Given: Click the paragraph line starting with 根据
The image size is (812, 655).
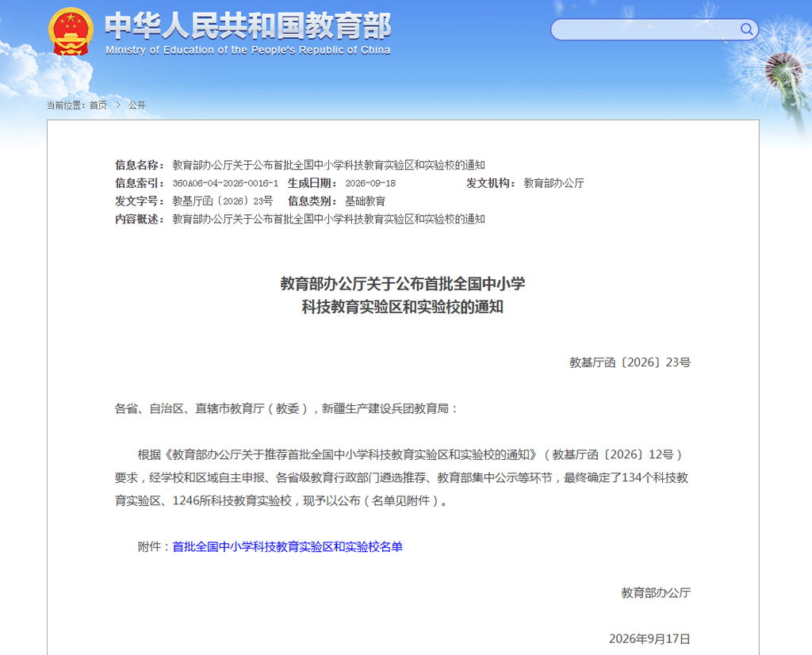Looking at the screenshot, I should [x=410, y=454].
